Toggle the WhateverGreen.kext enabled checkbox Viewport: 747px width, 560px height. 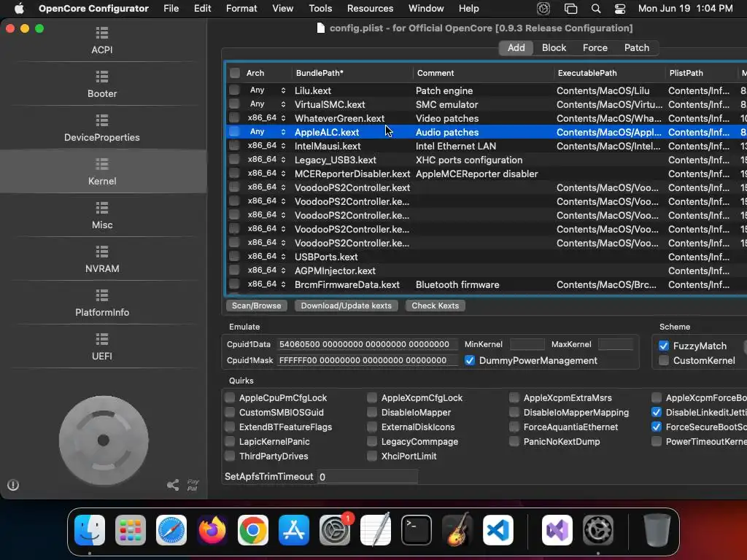(x=234, y=117)
